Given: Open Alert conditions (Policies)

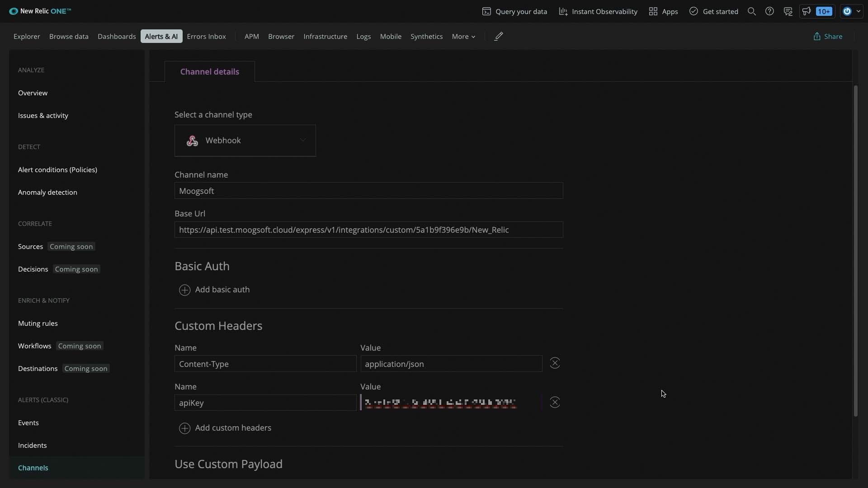Looking at the screenshot, I should coord(57,170).
